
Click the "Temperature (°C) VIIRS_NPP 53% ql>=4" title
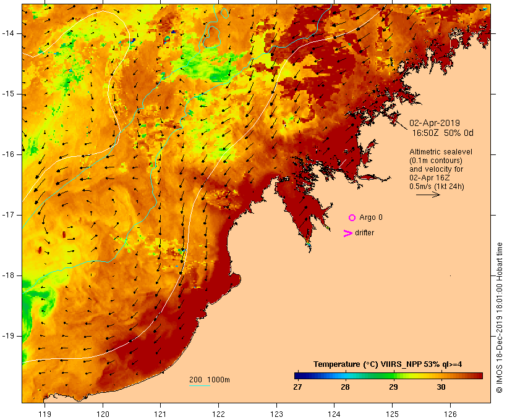388,364
